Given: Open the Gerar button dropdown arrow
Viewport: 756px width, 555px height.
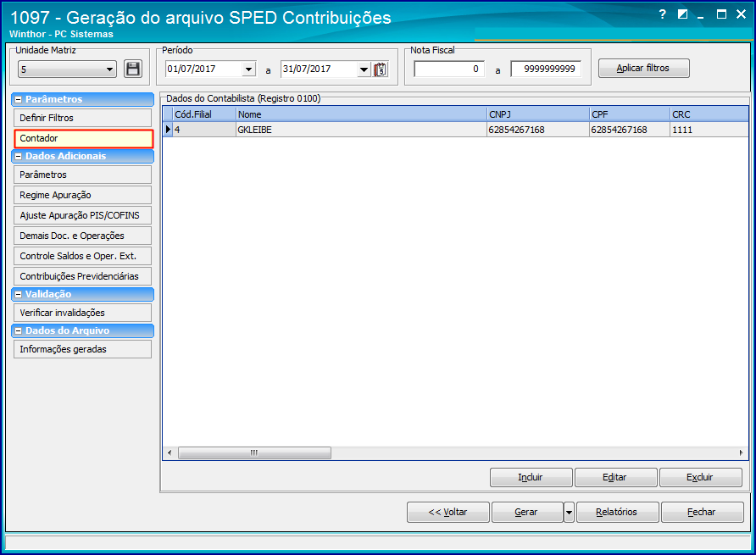Looking at the screenshot, I should 569,512.
